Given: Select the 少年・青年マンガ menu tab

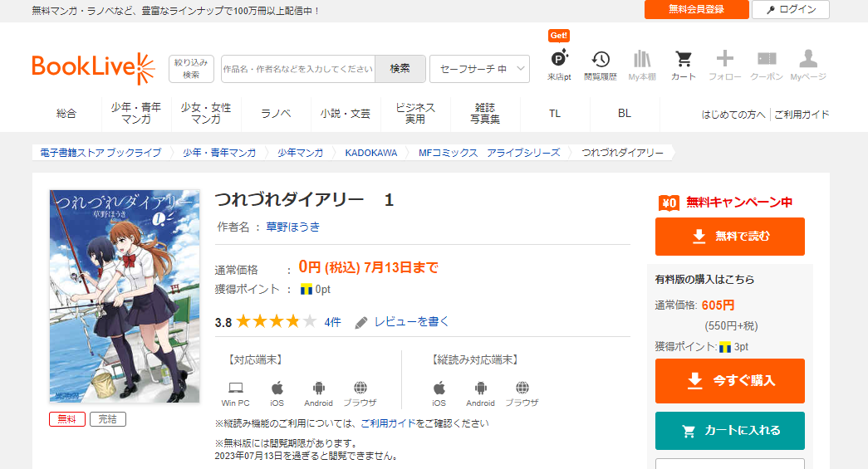Looking at the screenshot, I should pos(136,114).
